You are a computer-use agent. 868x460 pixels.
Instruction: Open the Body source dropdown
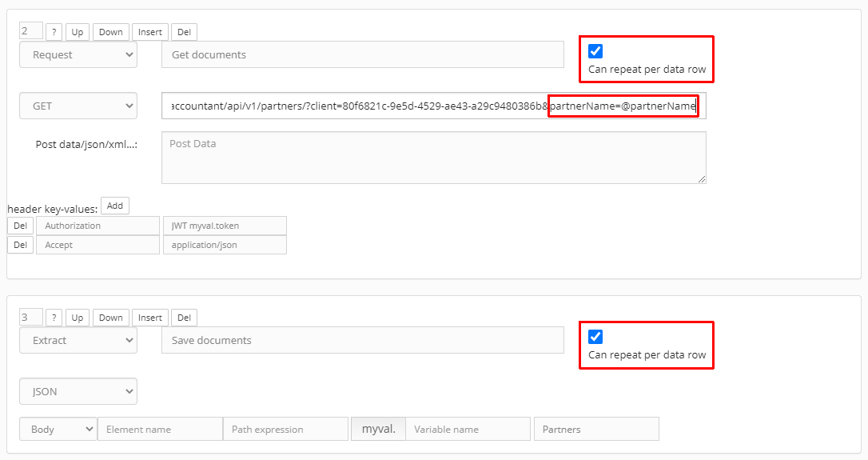pos(58,429)
